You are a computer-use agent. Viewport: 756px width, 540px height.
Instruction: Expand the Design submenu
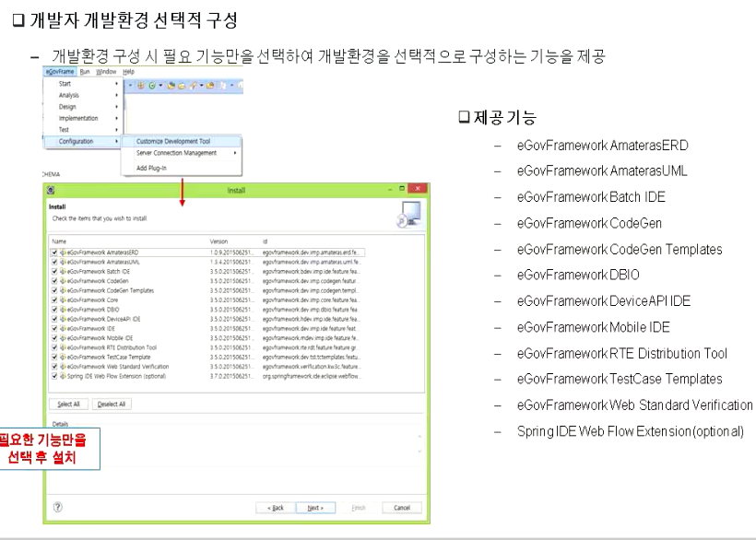[82, 107]
